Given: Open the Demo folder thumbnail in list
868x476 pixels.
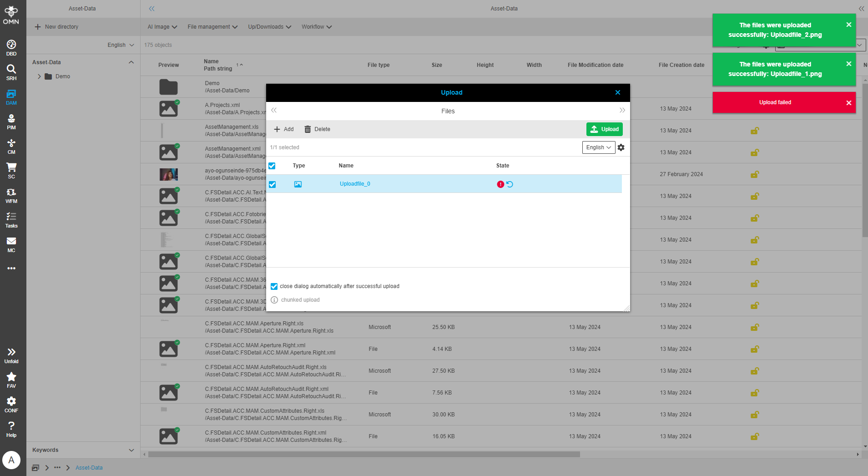Looking at the screenshot, I should pos(168,87).
